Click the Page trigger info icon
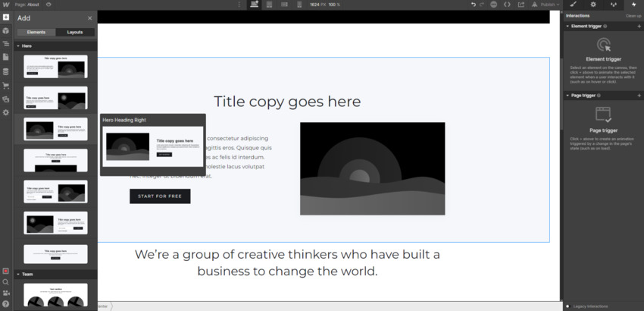 [599, 96]
